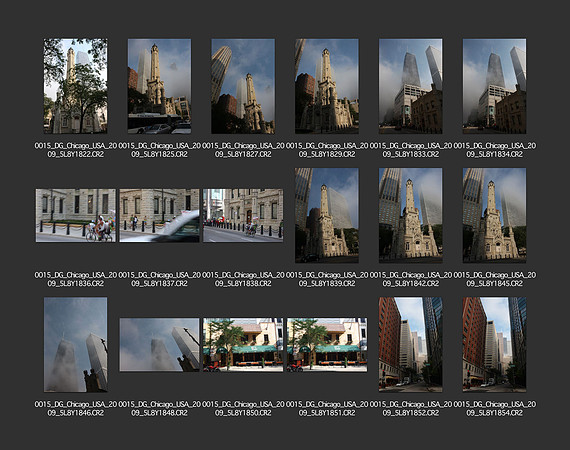The height and width of the screenshot is (450, 570).
Task: Select street thumbnail 5L8Y1838.CR2
Action: pyautogui.click(x=243, y=215)
